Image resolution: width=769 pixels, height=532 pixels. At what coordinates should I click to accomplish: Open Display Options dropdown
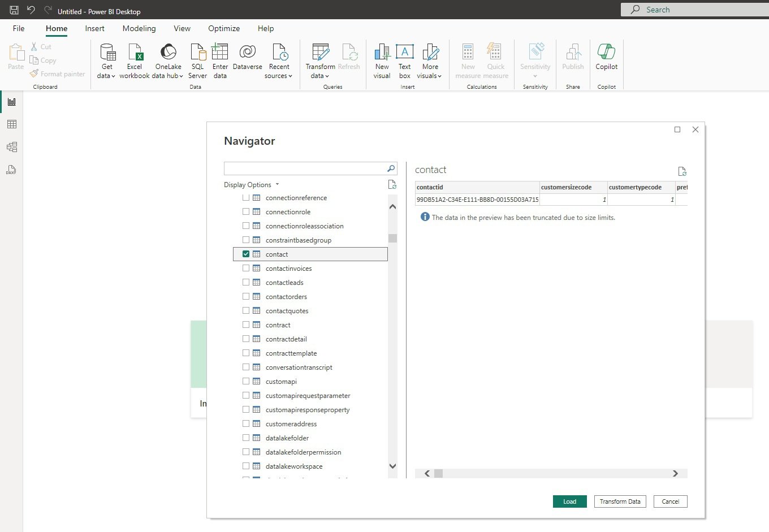pyautogui.click(x=252, y=185)
